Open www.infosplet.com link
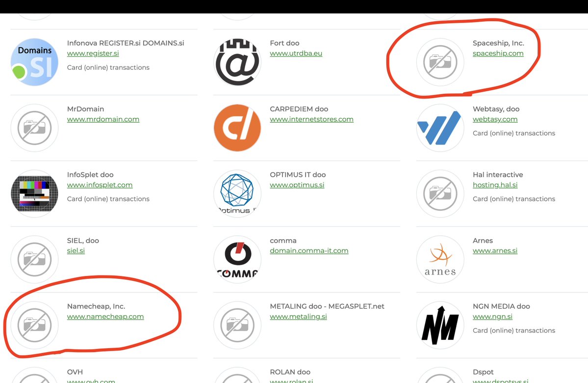The width and height of the screenshot is (588, 383). (x=100, y=185)
